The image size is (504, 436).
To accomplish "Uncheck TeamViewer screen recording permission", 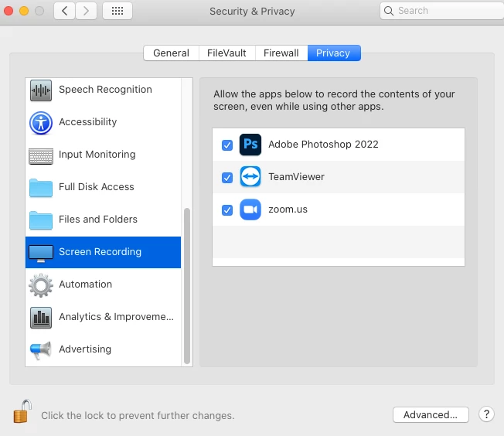I will coord(227,178).
